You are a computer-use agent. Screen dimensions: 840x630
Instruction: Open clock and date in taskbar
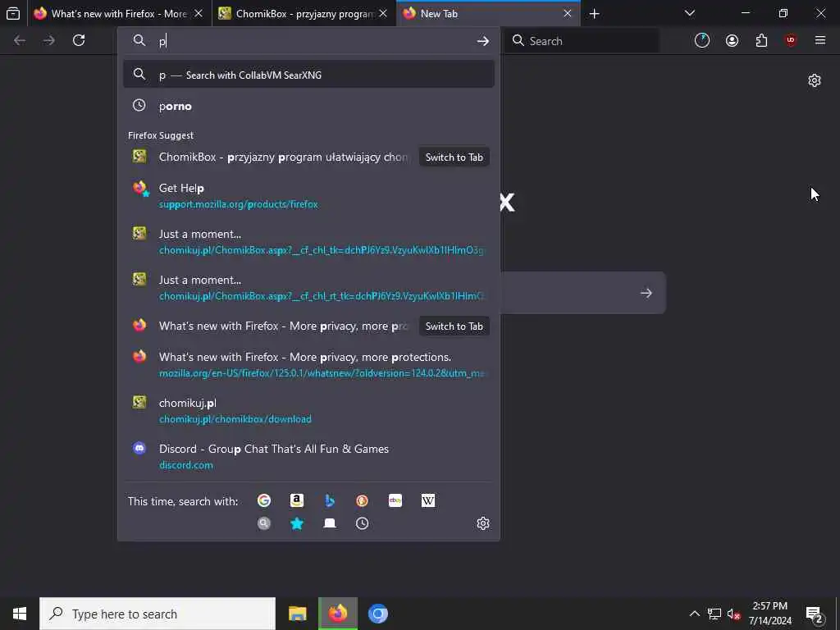[769, 614]
